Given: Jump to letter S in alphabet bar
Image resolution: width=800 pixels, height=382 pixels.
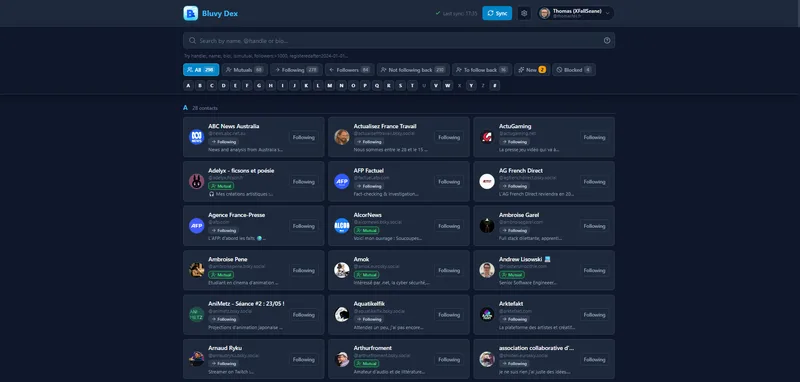Looking at the screenshot, I should coord(401,86).
